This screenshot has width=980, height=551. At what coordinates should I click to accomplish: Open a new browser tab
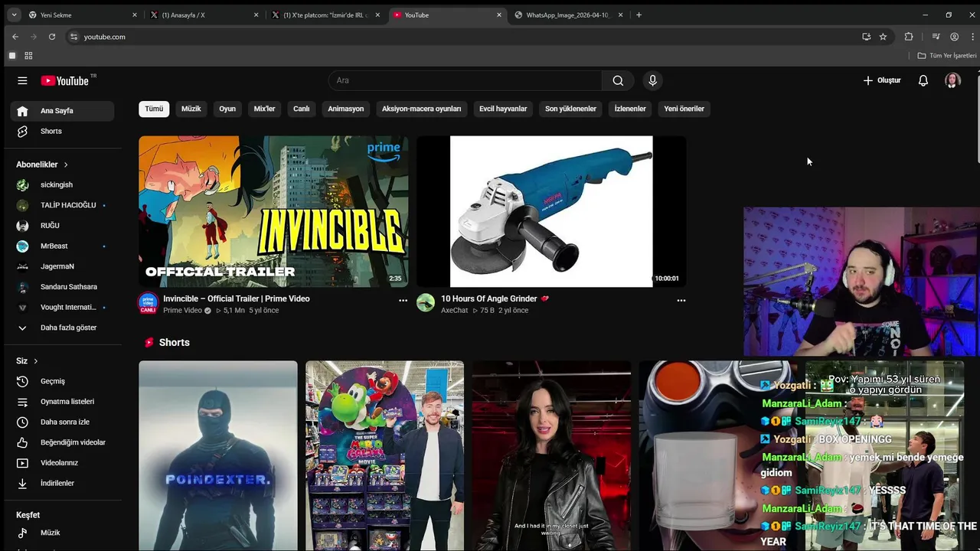pos(639,15)
